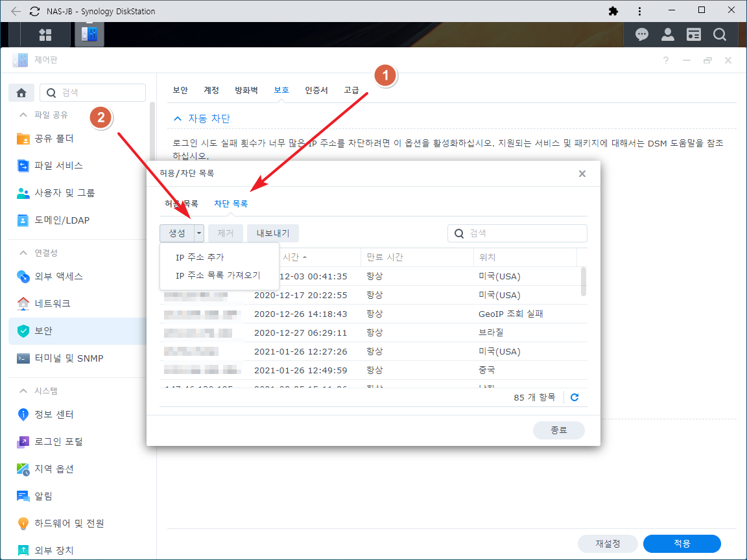Image resolution: width=747 pixels, height=560 pixels.
Task: Click the block list 검색 field
Action: click(517, 233)
